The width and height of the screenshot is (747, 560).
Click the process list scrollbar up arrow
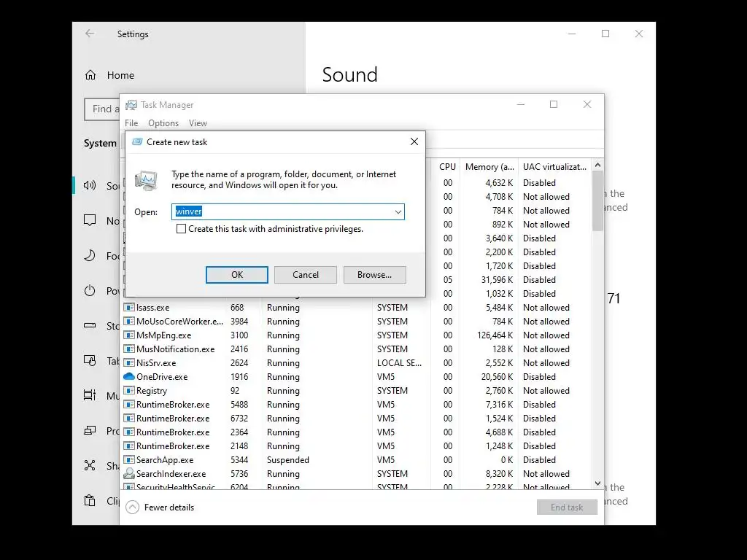click(598, 165)
